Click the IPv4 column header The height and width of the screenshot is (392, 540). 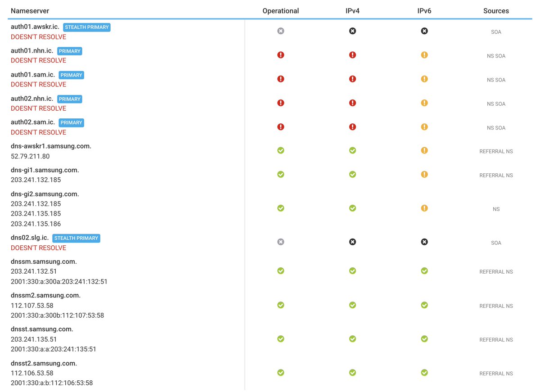(352, 11)
